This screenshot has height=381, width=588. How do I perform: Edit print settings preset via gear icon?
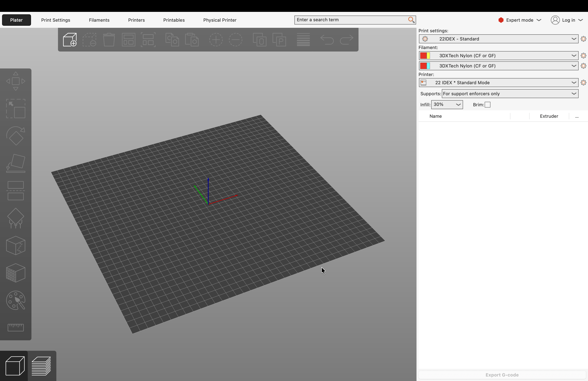pyautogui.click(x=583, y=39)
